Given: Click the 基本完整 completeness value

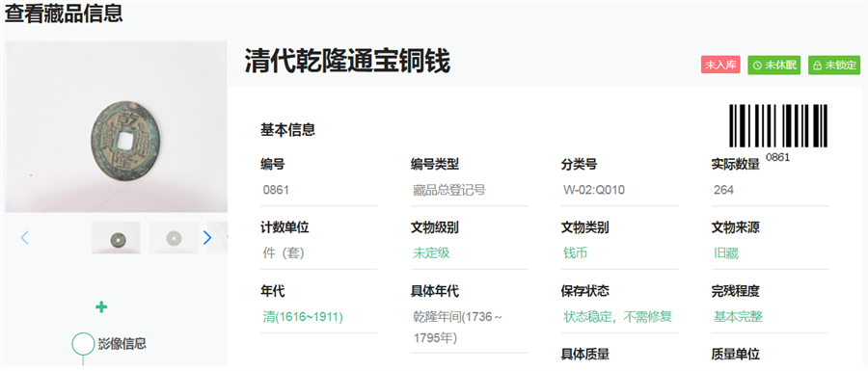Looking at the screenshot, I should point(738,317).
